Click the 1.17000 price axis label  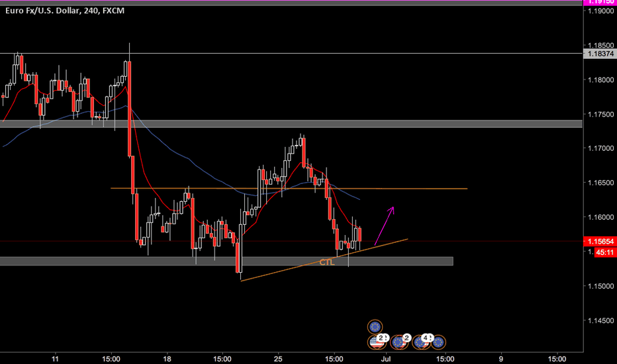pos(600,148)
